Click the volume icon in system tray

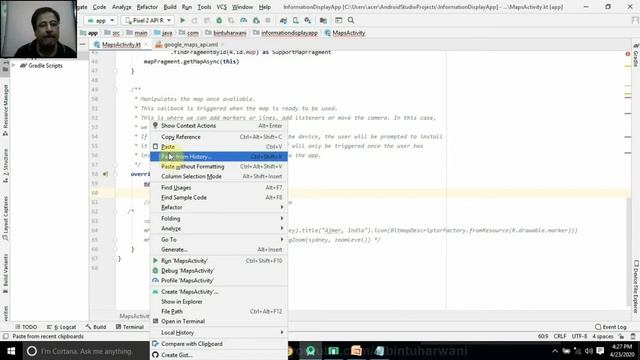(x=589, y=351)
